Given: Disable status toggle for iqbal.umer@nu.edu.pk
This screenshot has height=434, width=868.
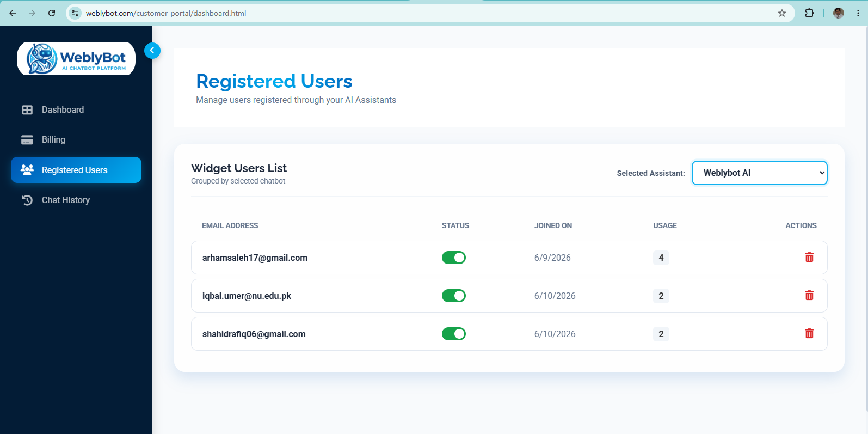Looking at the screenshot, I should tap(454, 296).
